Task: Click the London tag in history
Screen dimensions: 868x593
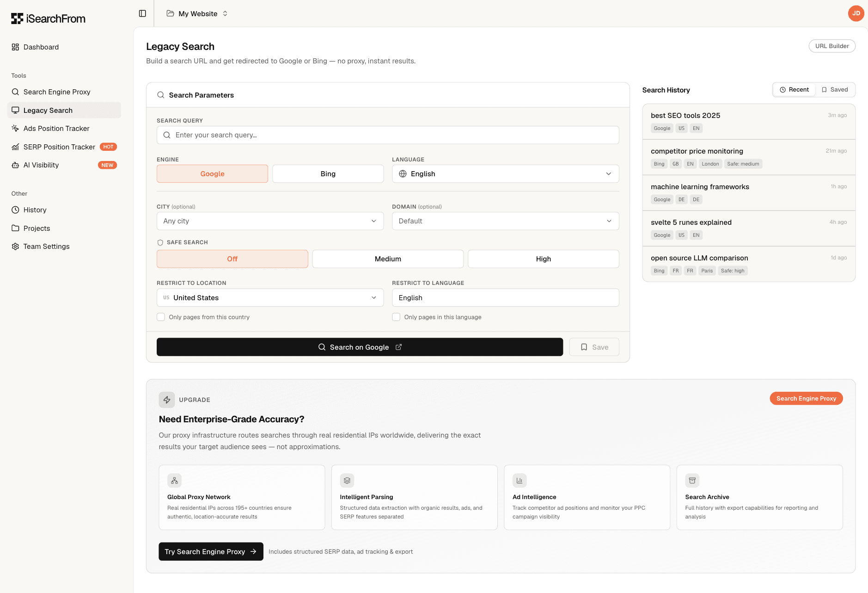Action: [710, 164]
